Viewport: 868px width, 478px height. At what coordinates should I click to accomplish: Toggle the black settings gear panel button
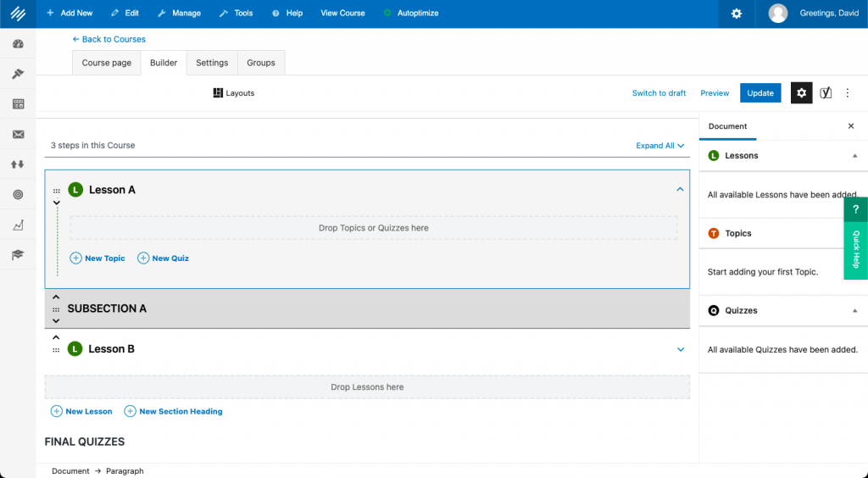pyautogui.click(x=801, y=93)
